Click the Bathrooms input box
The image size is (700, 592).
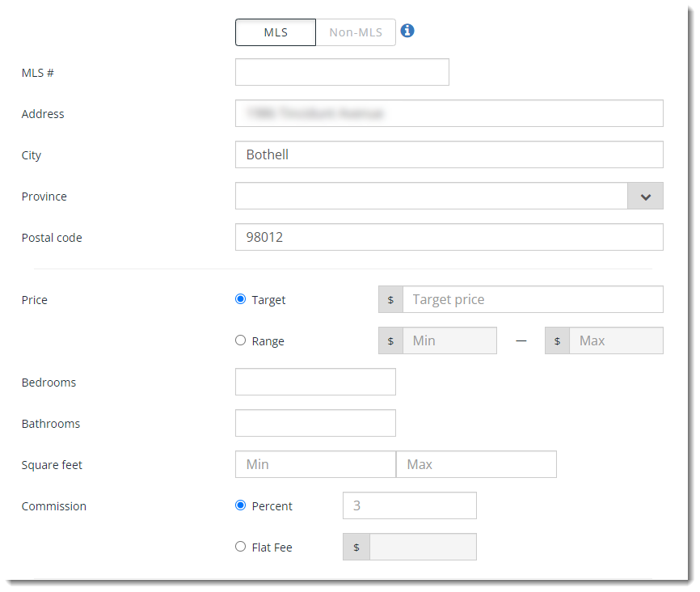pyautogui.click(x=315, y=423)
